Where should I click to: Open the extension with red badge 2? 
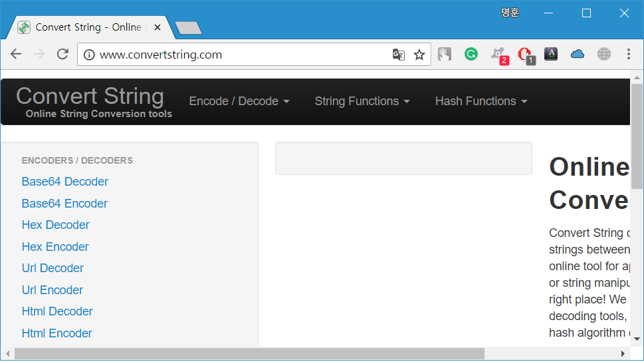500,55
